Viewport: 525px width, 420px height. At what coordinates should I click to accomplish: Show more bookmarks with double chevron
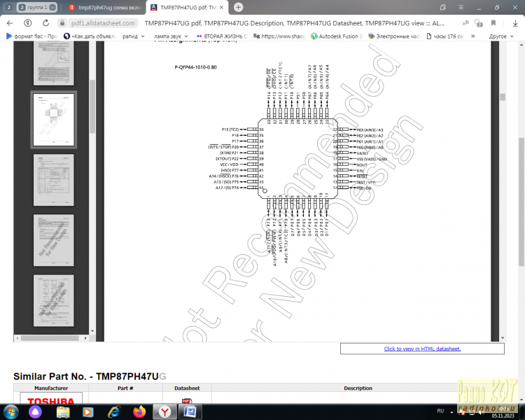pos(472,36)
